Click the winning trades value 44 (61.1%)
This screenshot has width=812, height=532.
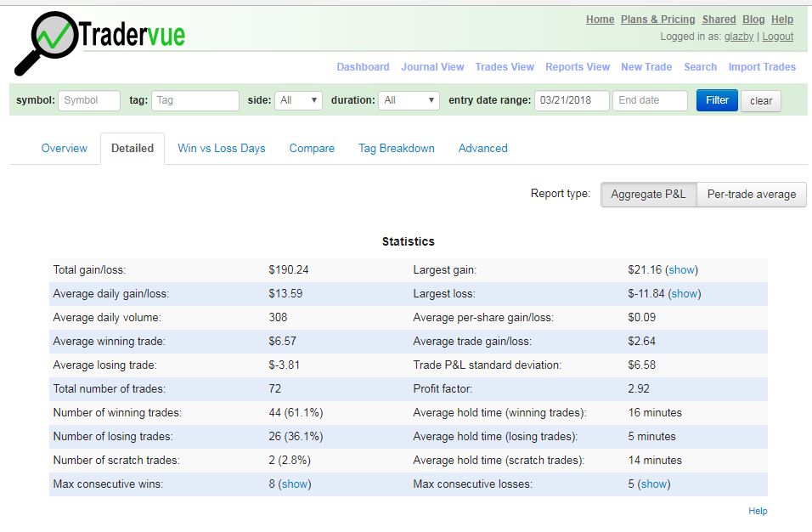pyautogui.click(x=296, y=413)
